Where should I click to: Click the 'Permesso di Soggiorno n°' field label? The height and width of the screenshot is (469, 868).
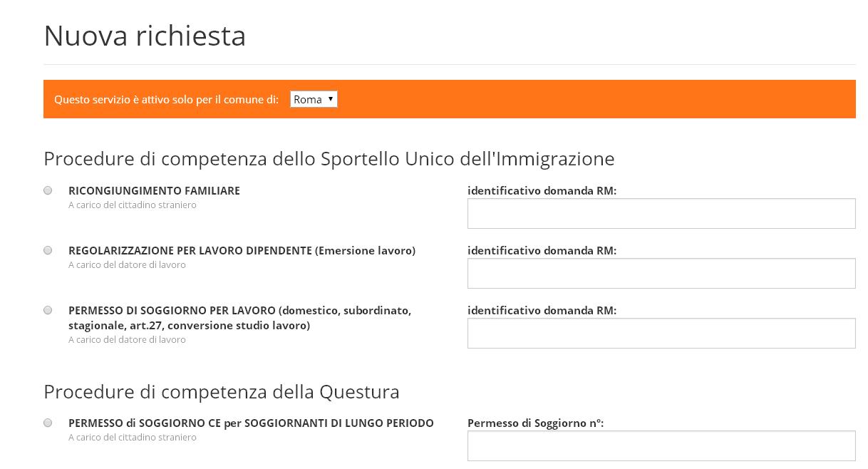[535, 423]
